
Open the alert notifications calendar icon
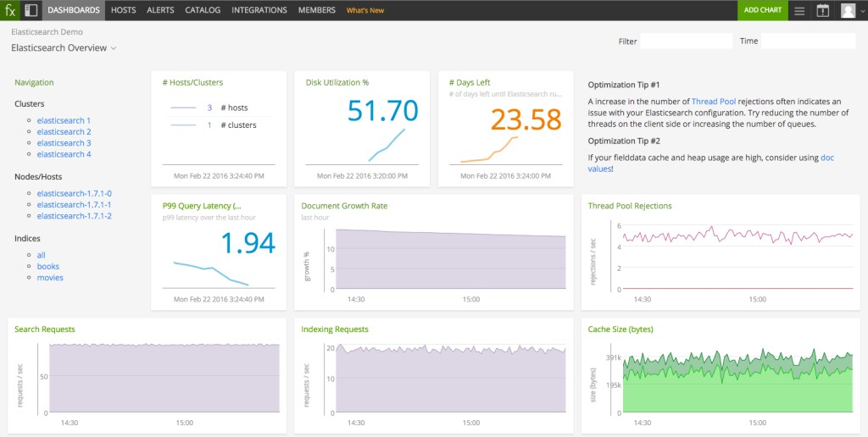[x=822, y=10]
